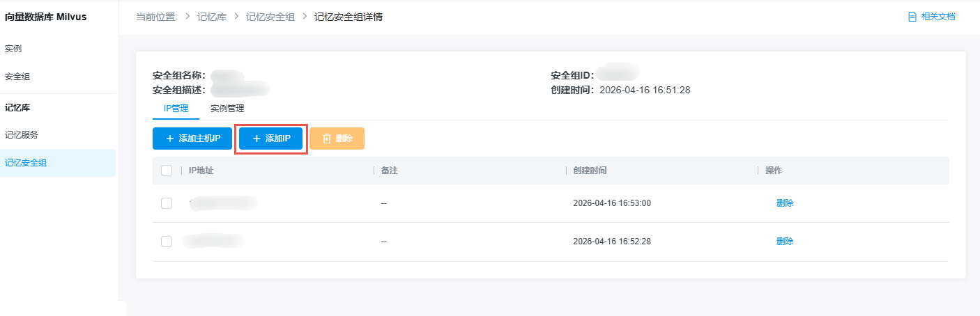Click the IP地址 column header

pyautogui.click(x=201, y=171)
